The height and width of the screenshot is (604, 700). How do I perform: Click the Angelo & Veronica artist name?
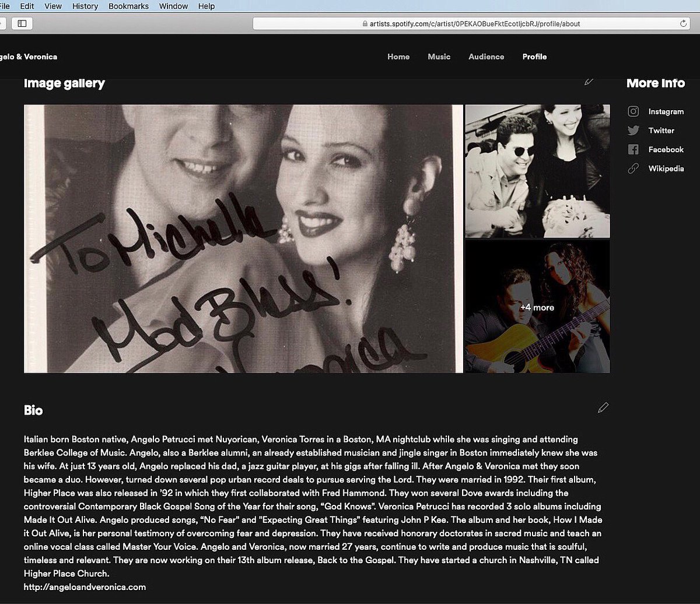[x=29, y=57]
